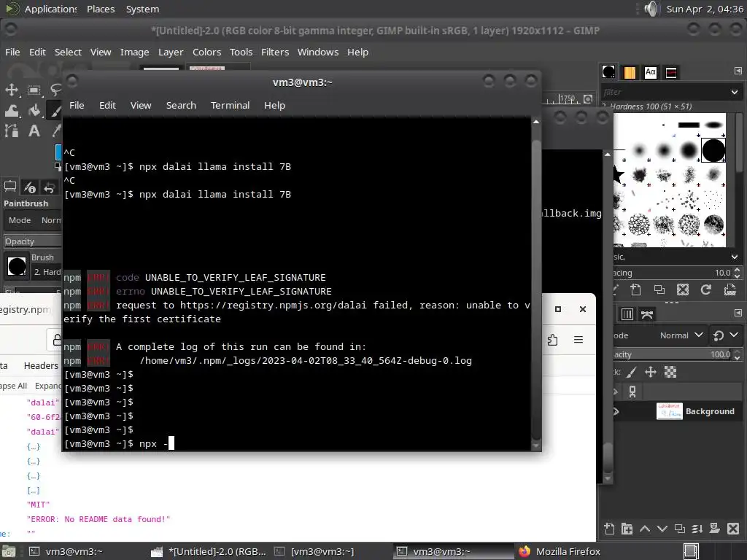Select the Background layer thumbnail

669,411
